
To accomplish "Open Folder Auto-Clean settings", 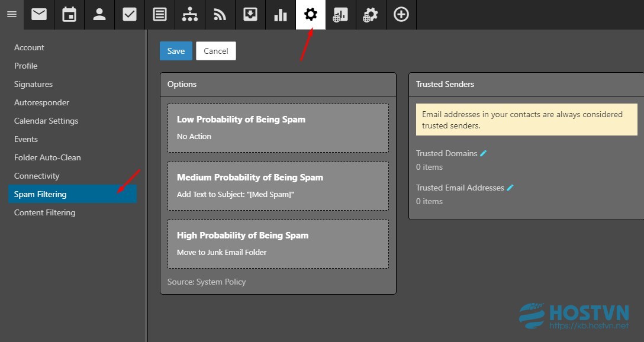I will 47,157.
